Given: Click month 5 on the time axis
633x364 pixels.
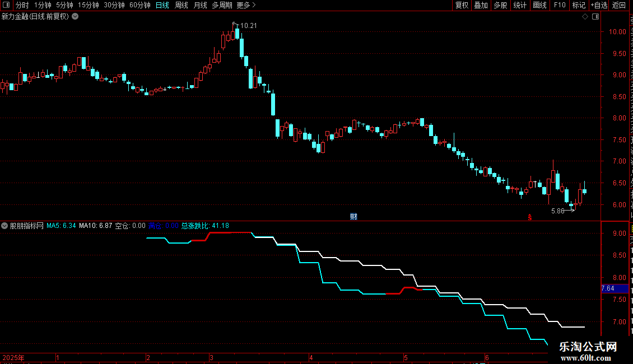Looking at the screenshot, I should tap(406, 358).
